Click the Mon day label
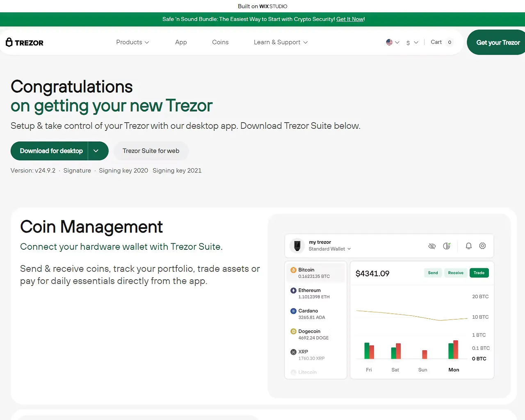 click(454, 370)
